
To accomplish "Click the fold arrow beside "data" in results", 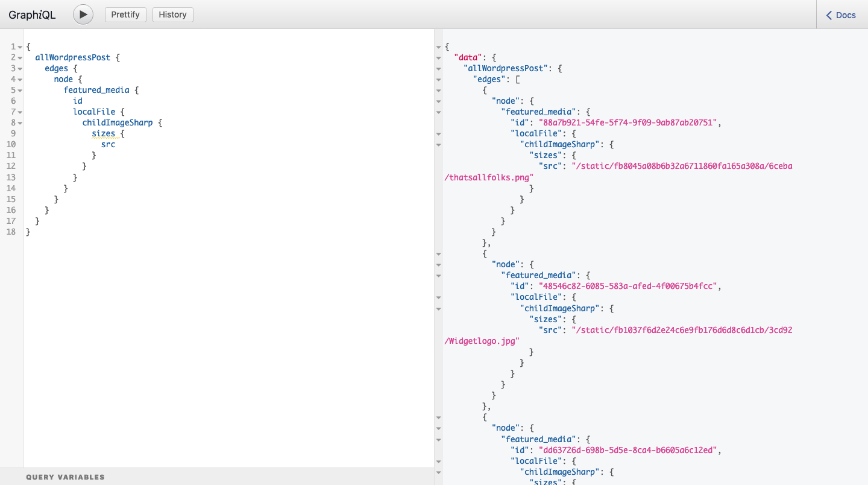I will (438, 58).
